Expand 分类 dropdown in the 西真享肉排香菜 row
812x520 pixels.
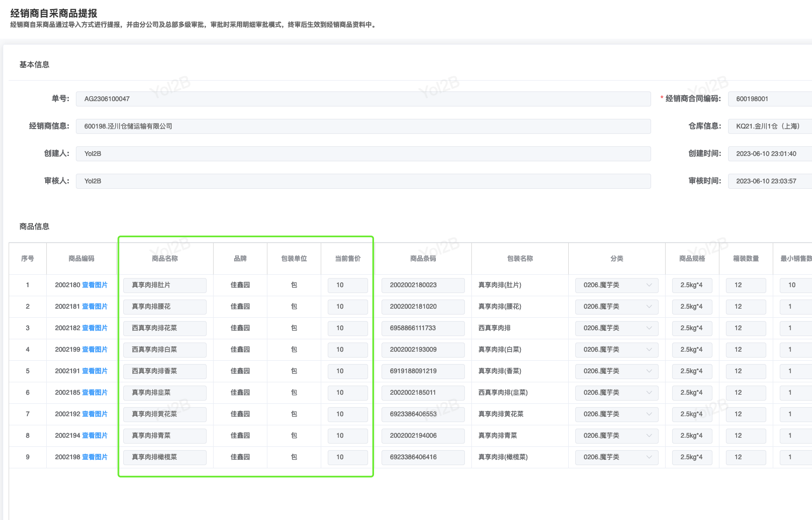617,371
